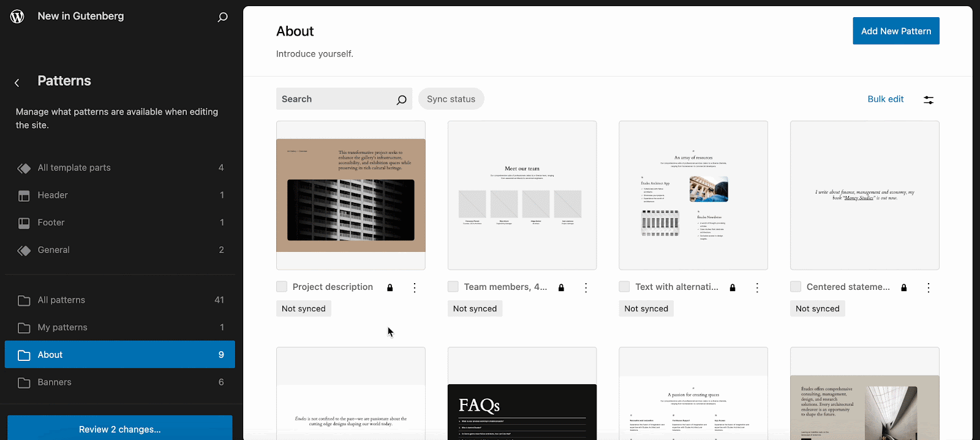
Task: Open the Header template parts
Action: point(120,195)
